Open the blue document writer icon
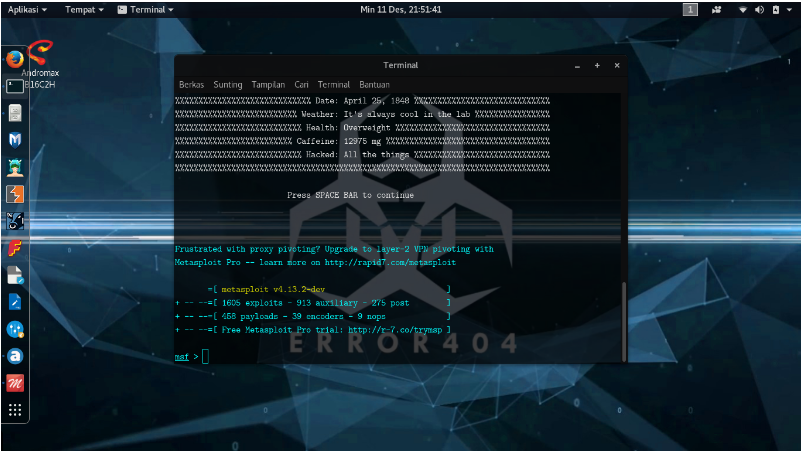 [15, 302]
